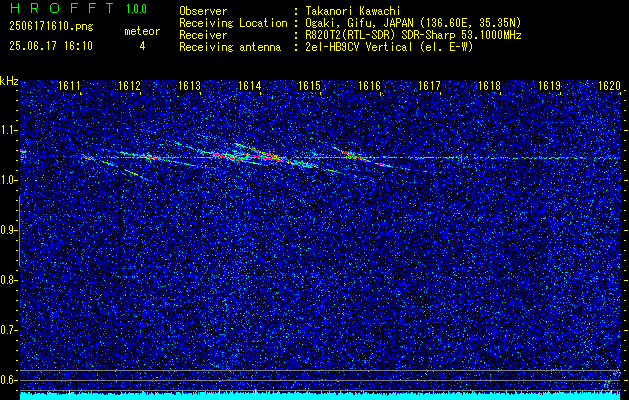Click the 1.0 kHz frequency label
The height and width of the screenshot is (400, 629).
click(8, 180)
